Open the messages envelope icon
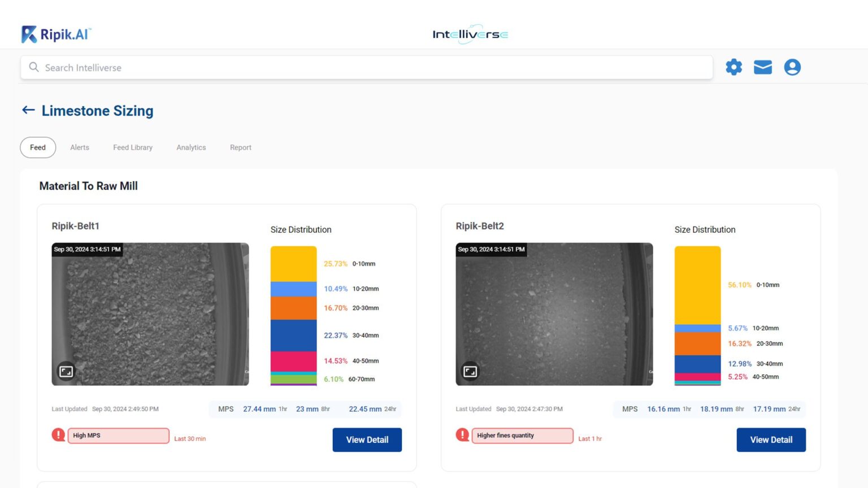The image size is (868, 488). tap(763, 67)
